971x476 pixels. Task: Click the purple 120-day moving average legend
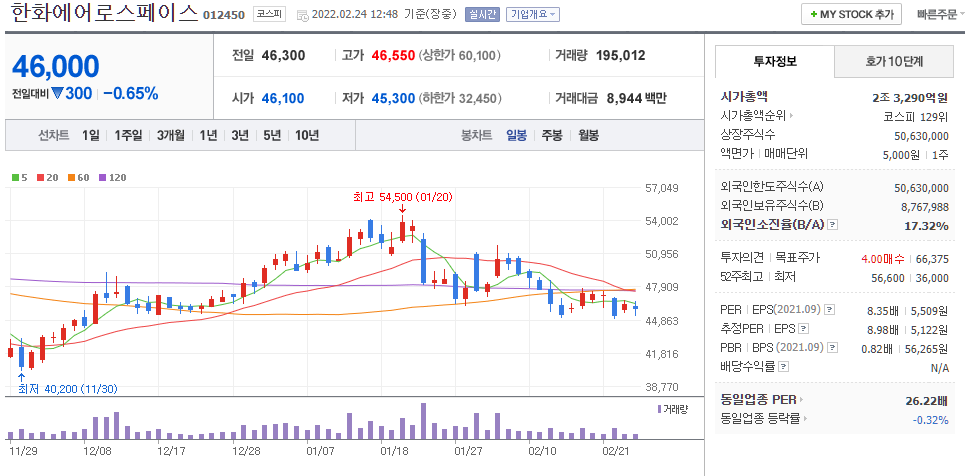pos(112,178)
